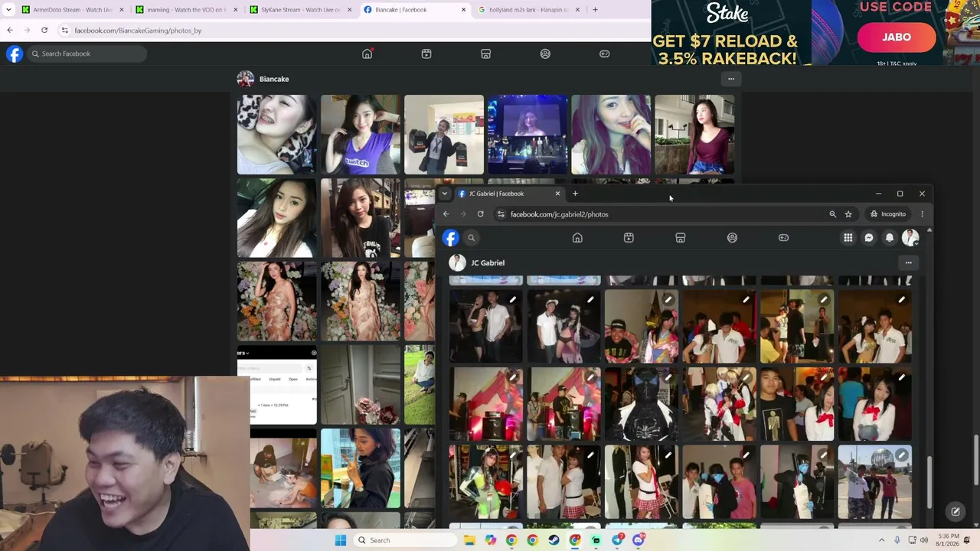Open the Windows Start menu
Image resolution: width=980 pixels, height=551 pixels.
[x=341, y=540]
